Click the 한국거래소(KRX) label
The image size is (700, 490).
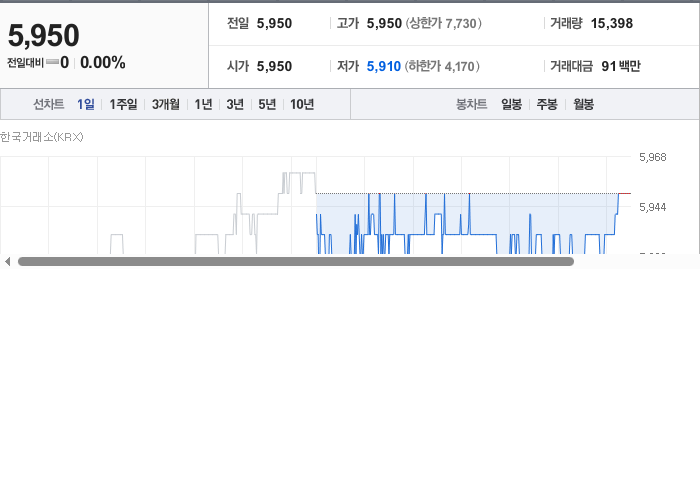42,137
